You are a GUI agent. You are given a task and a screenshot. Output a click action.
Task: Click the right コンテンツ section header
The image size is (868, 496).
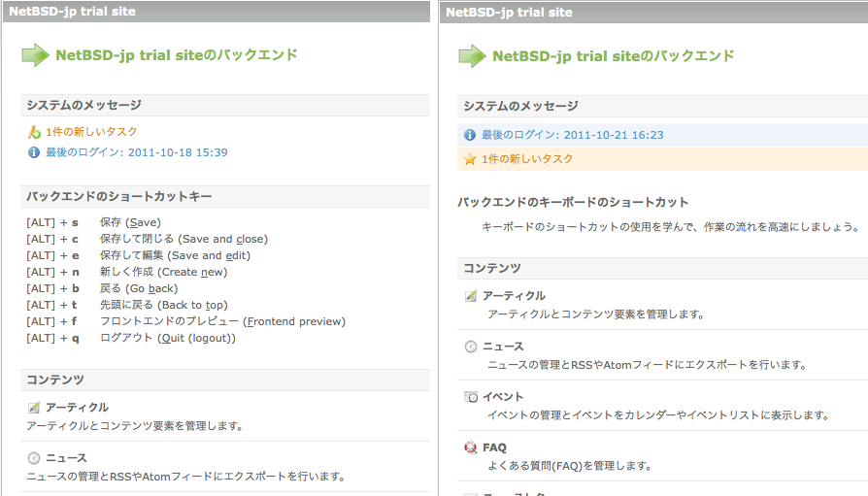[662, 269]
